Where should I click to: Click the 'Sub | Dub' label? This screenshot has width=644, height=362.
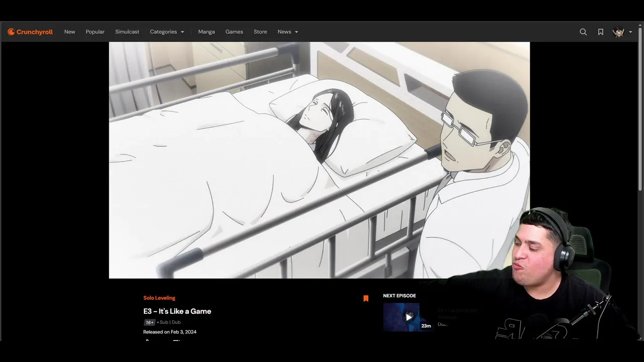pyautogui.click(x=170, y=322)
